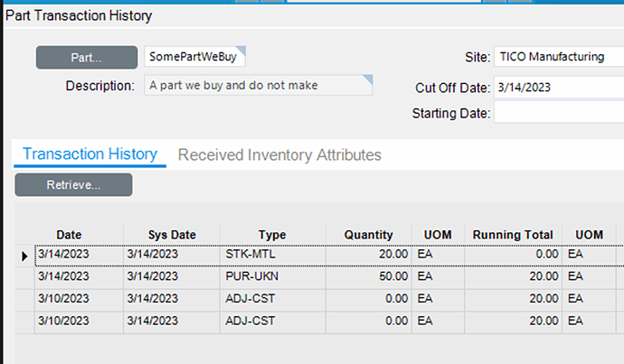Click the Type column header

click(x=271, y=235)
